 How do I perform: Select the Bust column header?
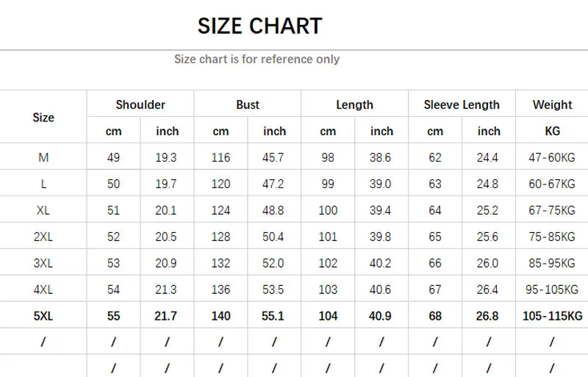248,104
